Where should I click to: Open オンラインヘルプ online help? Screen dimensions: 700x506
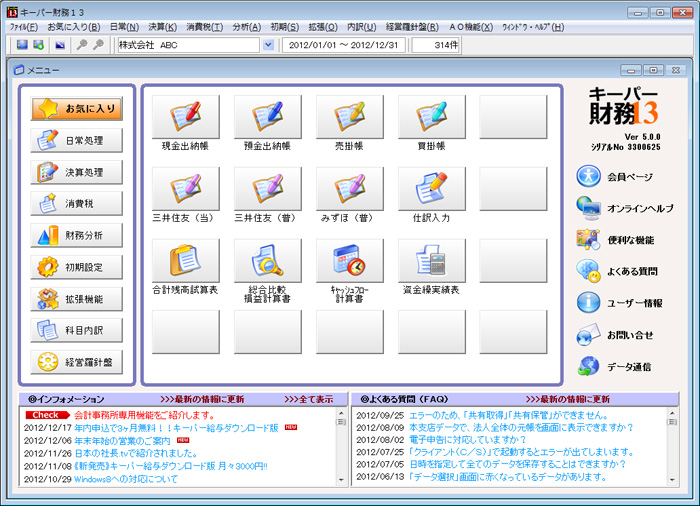click(x=625, y=208)
